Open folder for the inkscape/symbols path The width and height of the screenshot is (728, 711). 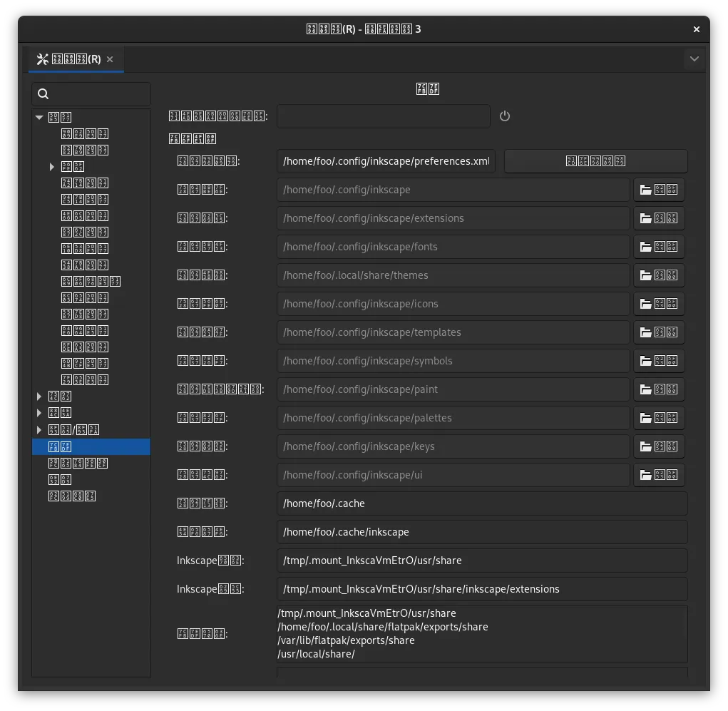pyautogui.click(x=659, y=361)
